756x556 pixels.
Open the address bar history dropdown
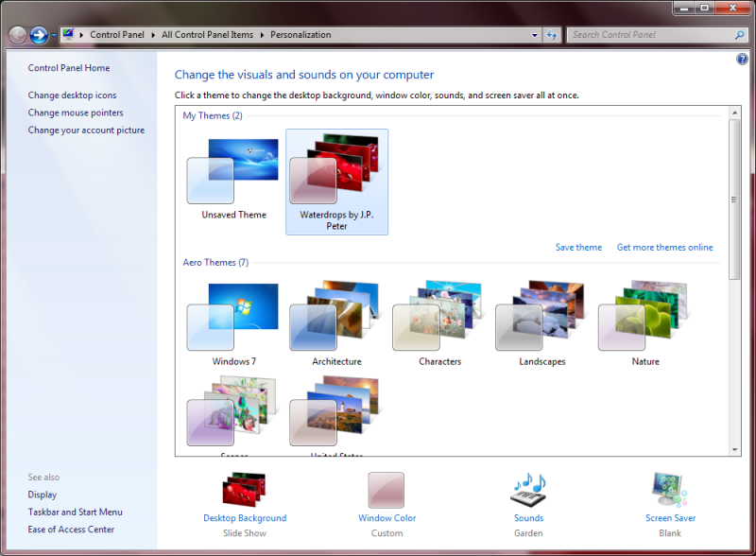534,35
